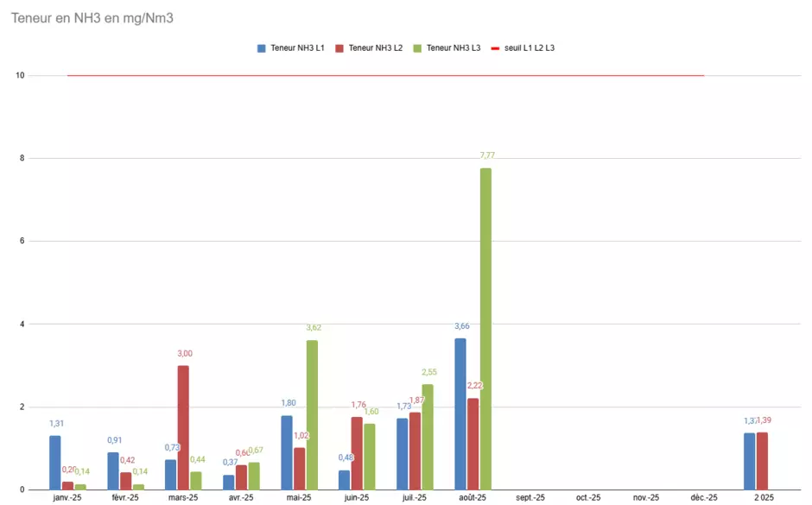
Task: Click the green Teneur NH3 L3 legend swatch
Action: [x=418, y=48]
